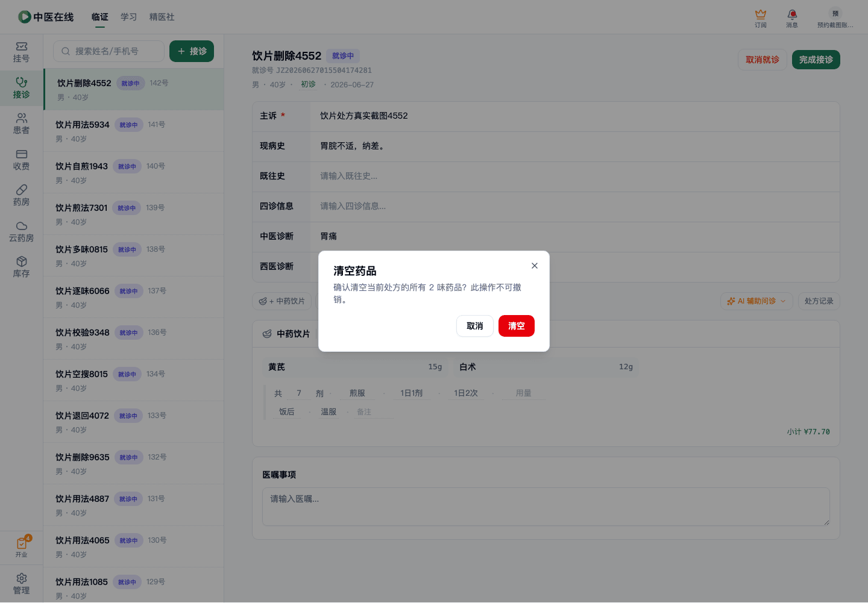Image resolution: width=868 pixels, height=603 pixels.
Task: Open the 饭后 timing dropdown
Action: click(x=287, y=412)
